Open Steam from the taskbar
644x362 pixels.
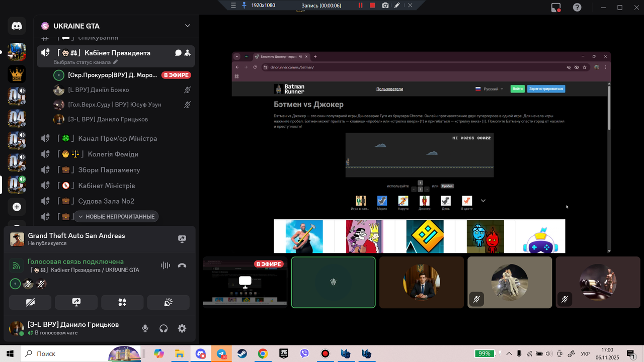point(242,353)
